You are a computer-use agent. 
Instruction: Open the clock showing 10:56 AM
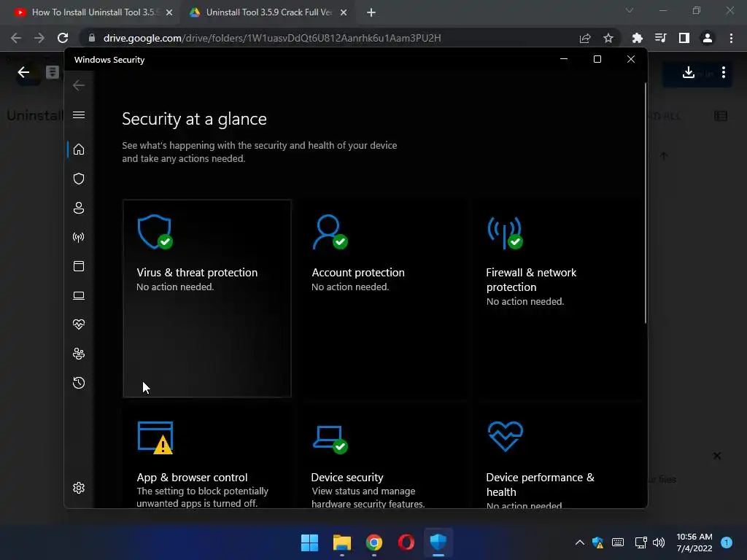tap(694, 542)
